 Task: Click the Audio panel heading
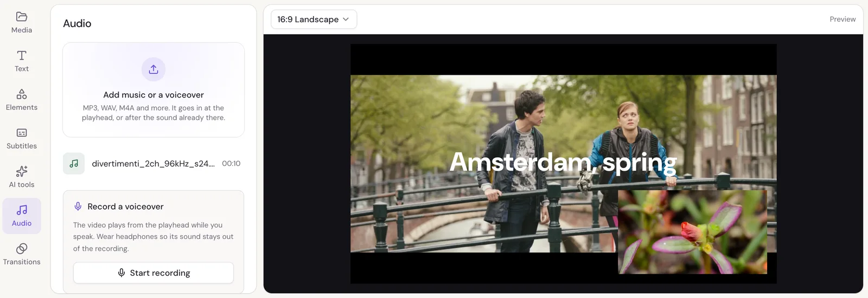[x=77, y=23]
